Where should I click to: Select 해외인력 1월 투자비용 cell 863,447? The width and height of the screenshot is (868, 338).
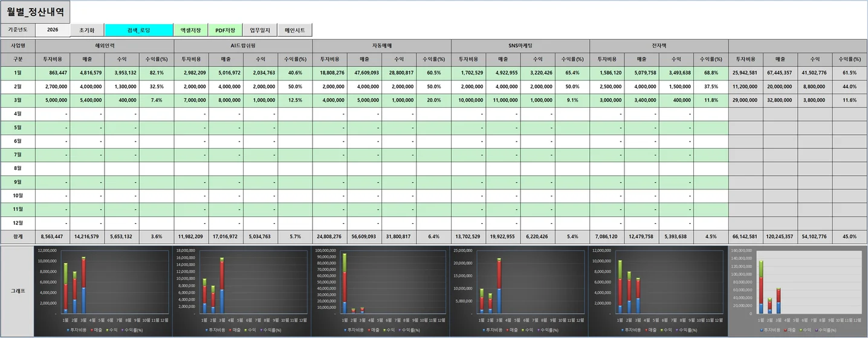click(53, 73)
